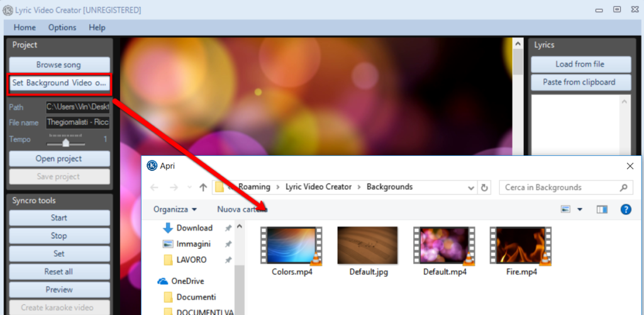
Task: Close the Apri dialog
Action: click(x=630, y=166)
